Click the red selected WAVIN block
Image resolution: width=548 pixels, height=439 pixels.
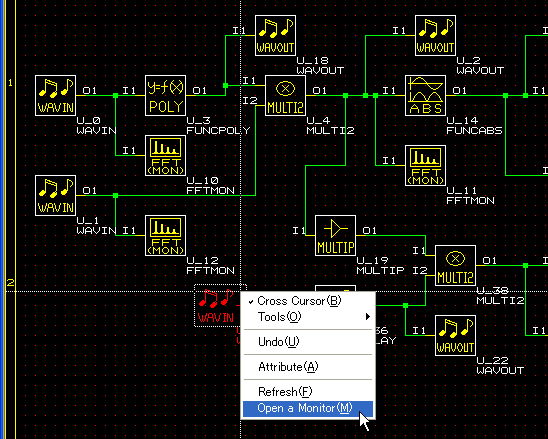[x=217, y=306]
